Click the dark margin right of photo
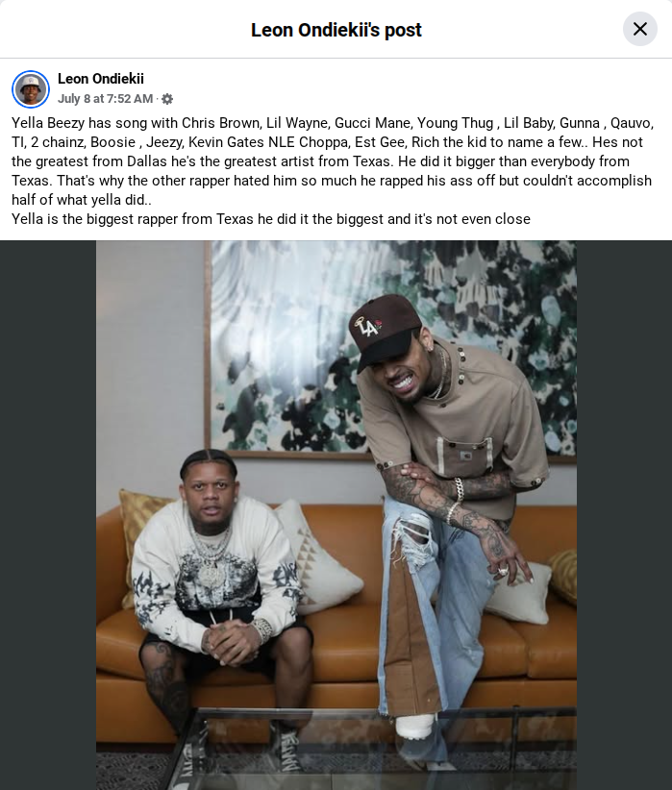 (x=624, y=515)
